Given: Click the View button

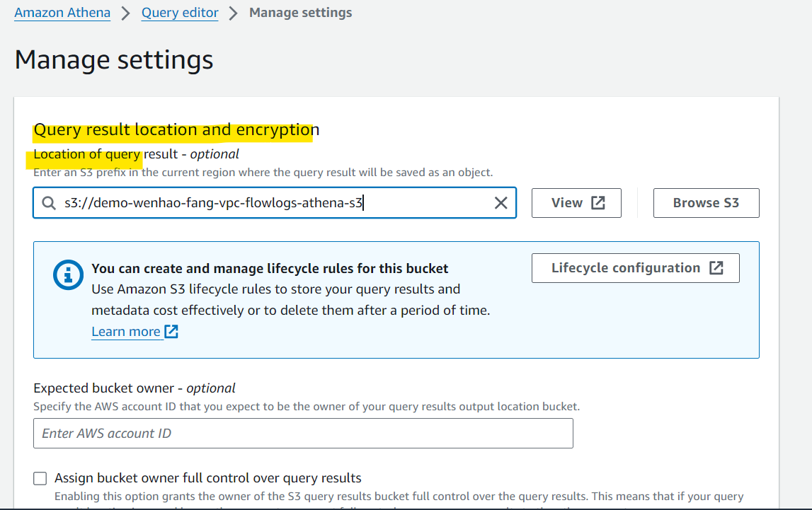Looking at the screenshot, I should (576, 203).
